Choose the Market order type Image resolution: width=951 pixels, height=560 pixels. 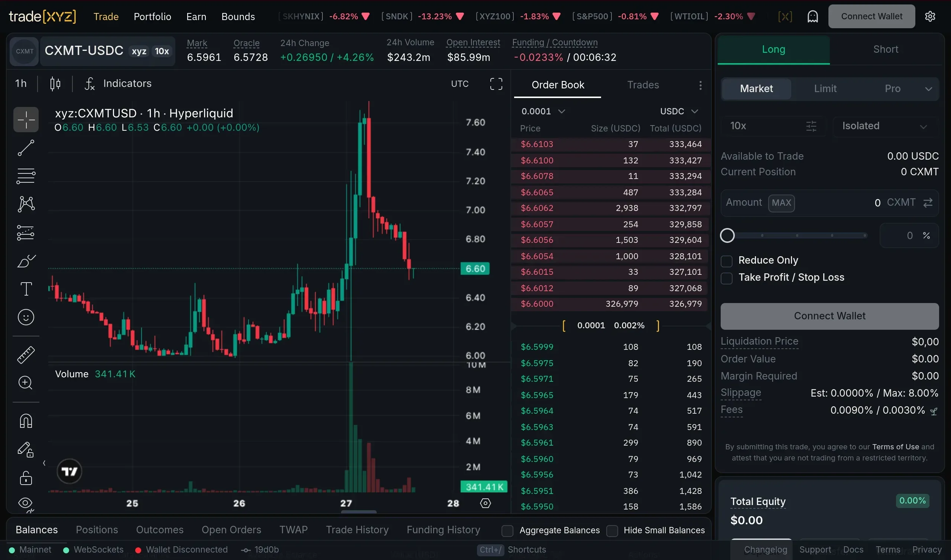756,89
